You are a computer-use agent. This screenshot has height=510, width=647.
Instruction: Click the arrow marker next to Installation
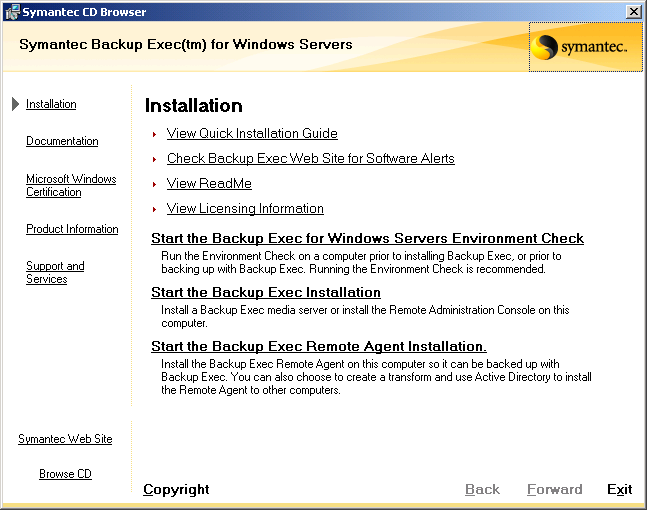pyautogui.click(x=15, y=104)
